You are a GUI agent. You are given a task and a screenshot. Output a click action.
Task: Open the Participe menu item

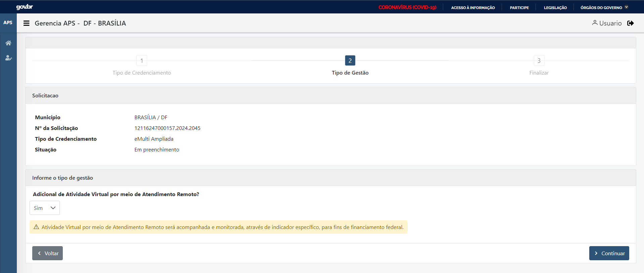click(x=519, y=8)
